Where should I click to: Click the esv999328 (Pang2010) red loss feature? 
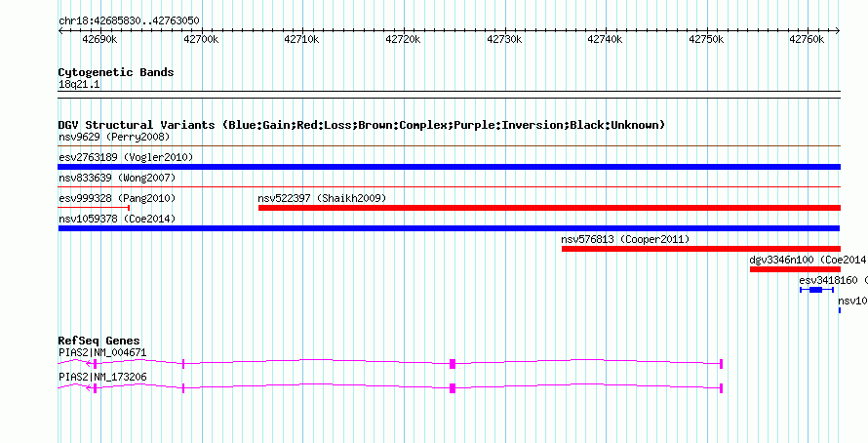[94, 208]
